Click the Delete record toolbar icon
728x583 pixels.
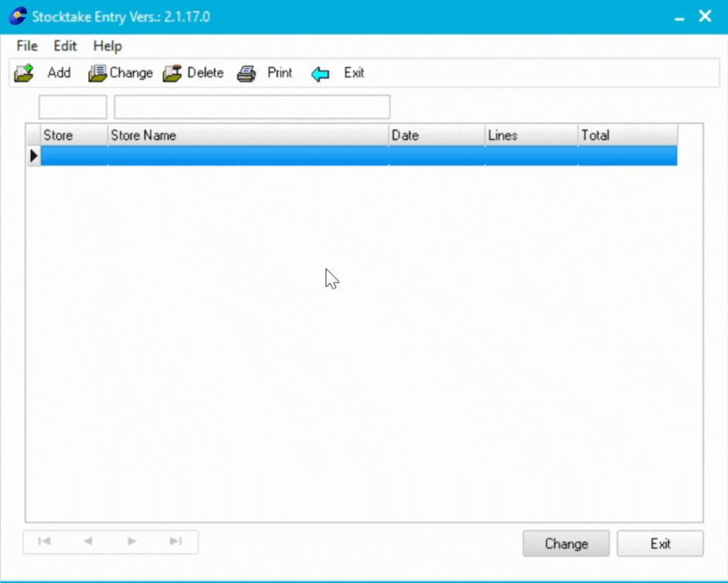pyautogui.click(x=172, y=73)
